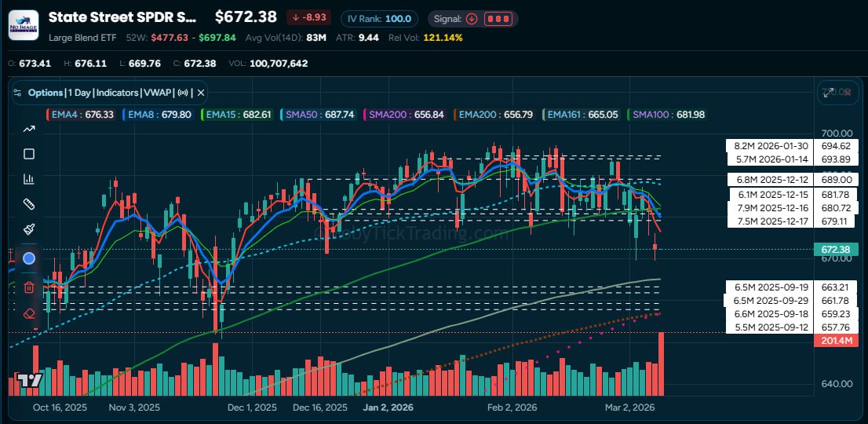This screenshot has height=424, width=868.
Task: Click the Dec 1, 2025 date label
Action: 253,408
